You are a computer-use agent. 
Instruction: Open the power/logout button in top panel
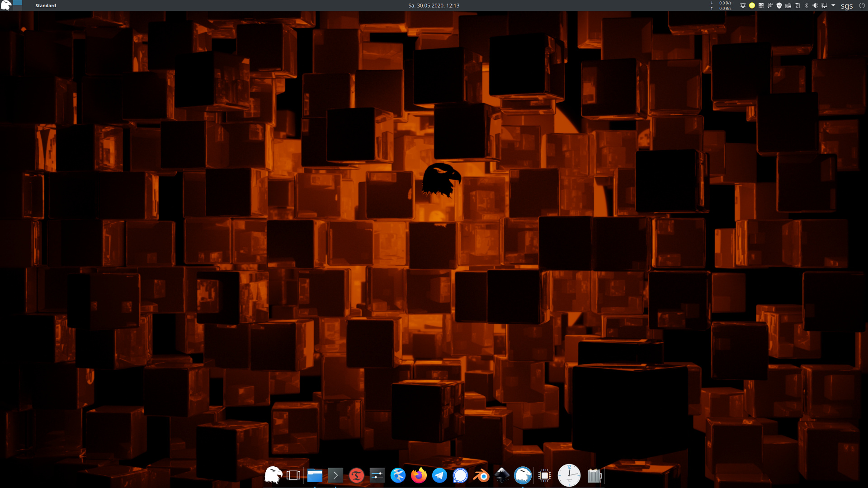pyautogui.click(x=862, y=5)
